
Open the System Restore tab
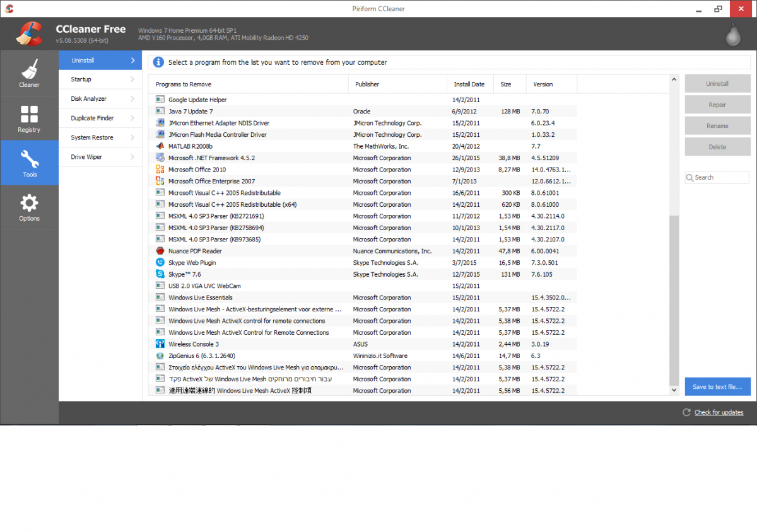click(x=100, y=137)
